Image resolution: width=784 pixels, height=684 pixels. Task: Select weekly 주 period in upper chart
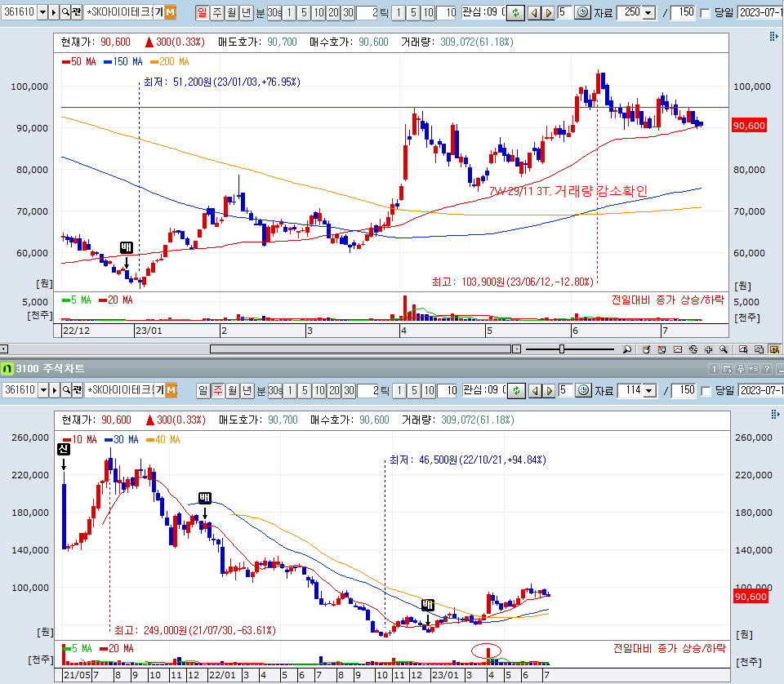[217, 12]
